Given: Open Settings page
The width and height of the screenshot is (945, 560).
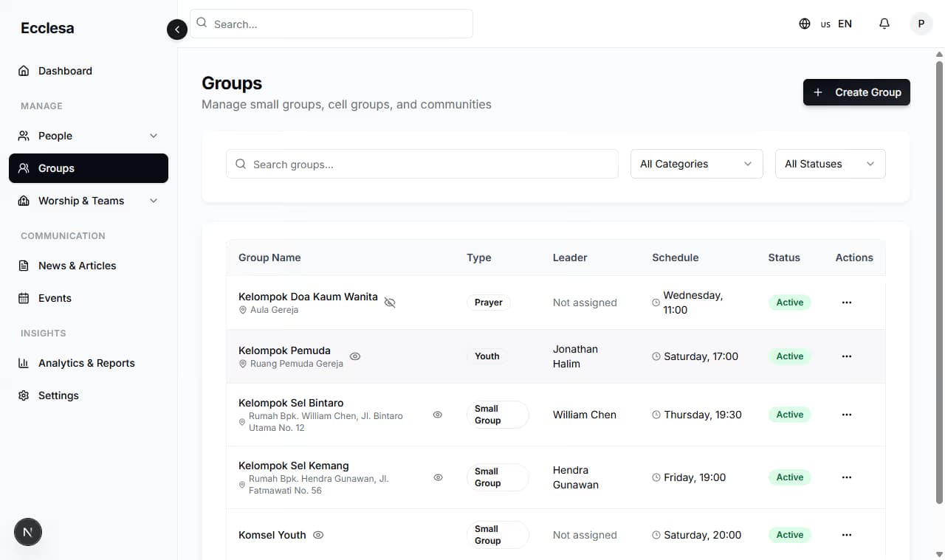Looking at the screenshot, I should coord(89,395).
